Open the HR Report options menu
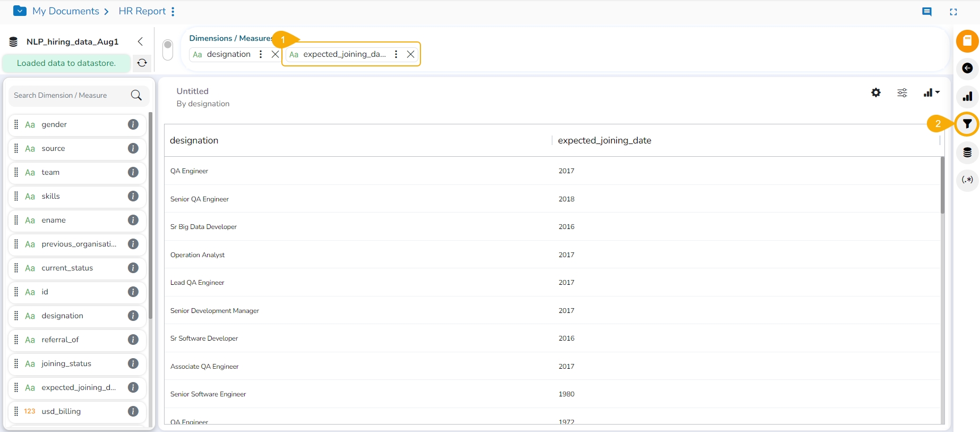This screenshot has height=432, width=980. 173,11
